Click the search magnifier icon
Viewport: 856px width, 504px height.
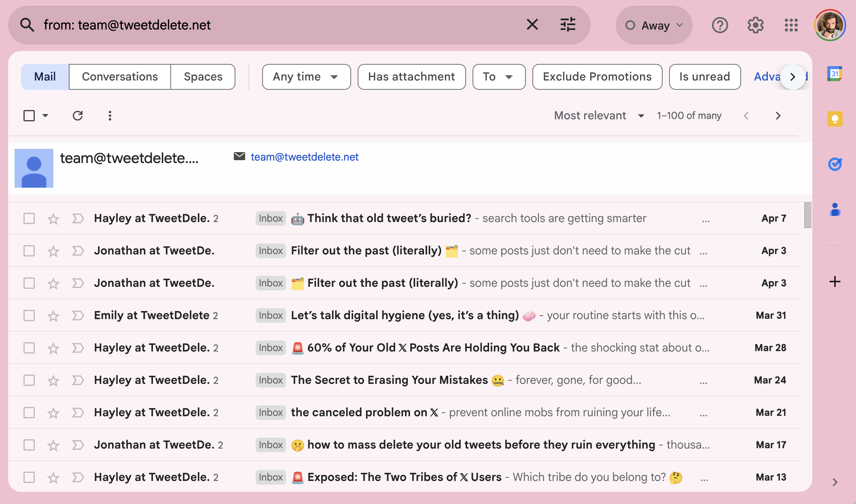[x=27, y=25]
